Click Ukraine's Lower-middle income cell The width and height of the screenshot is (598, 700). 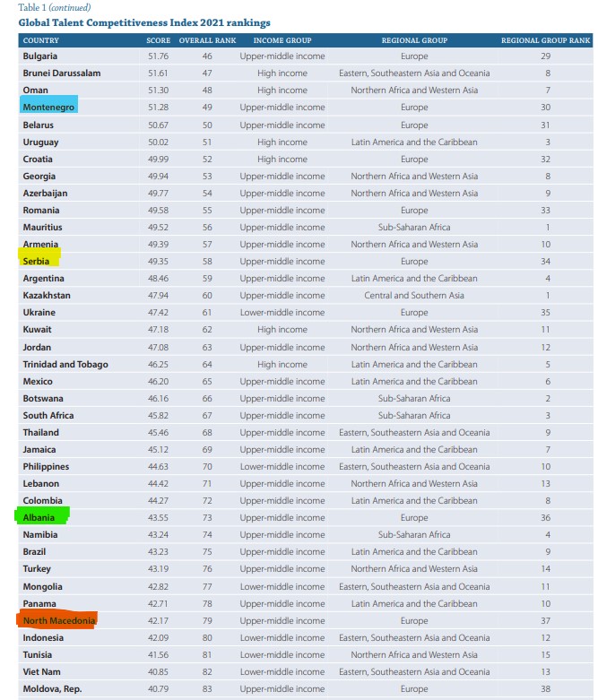(x=282, y=312)
